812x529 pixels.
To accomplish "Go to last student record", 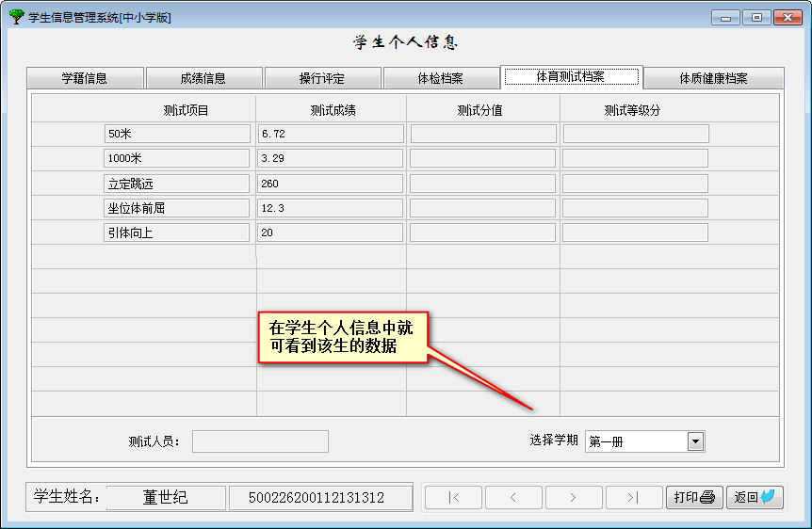I will (634, 497).
